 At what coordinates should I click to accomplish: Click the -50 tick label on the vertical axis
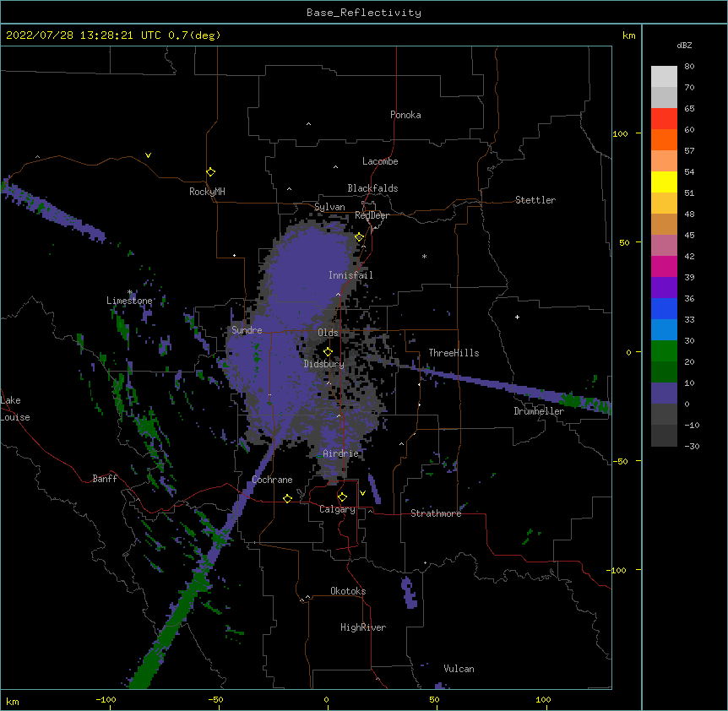(x=620, y=461)
